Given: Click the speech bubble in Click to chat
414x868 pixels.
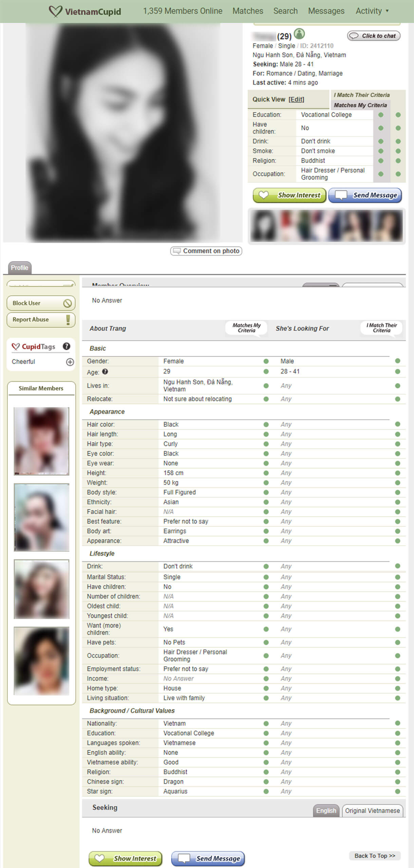Looking at the screenshot, I should [x=354, y=36].
